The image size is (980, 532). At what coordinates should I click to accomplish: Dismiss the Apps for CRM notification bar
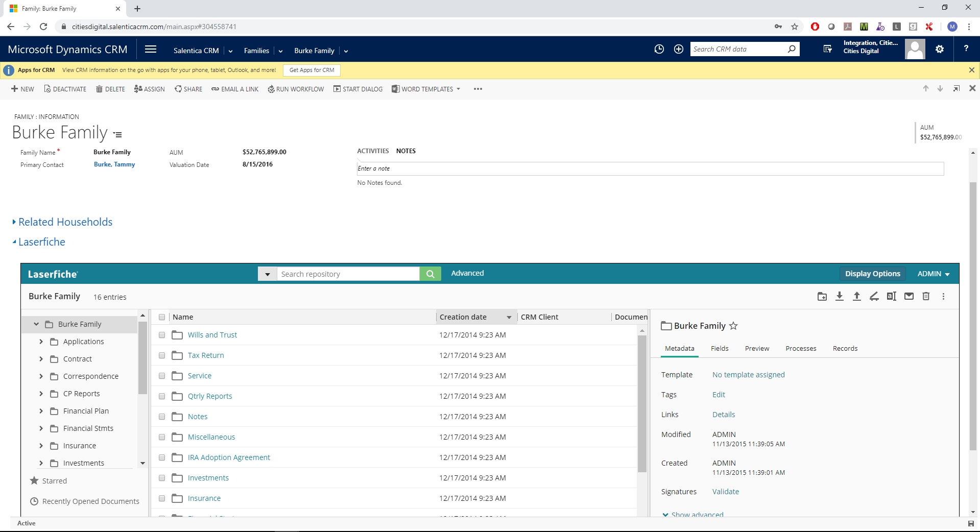(972, 70)
